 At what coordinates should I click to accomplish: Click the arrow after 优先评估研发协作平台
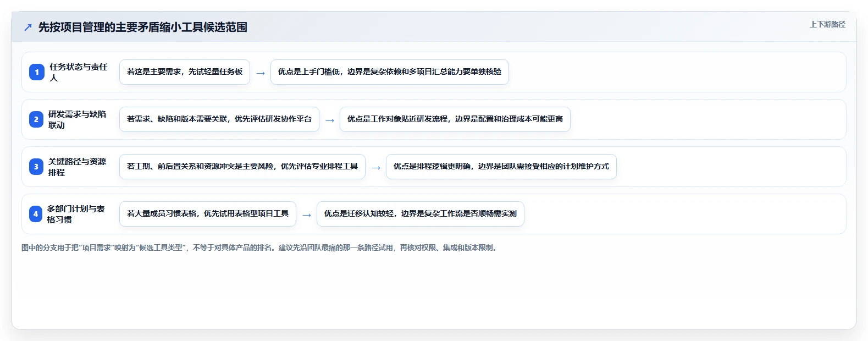click(330, 120)
